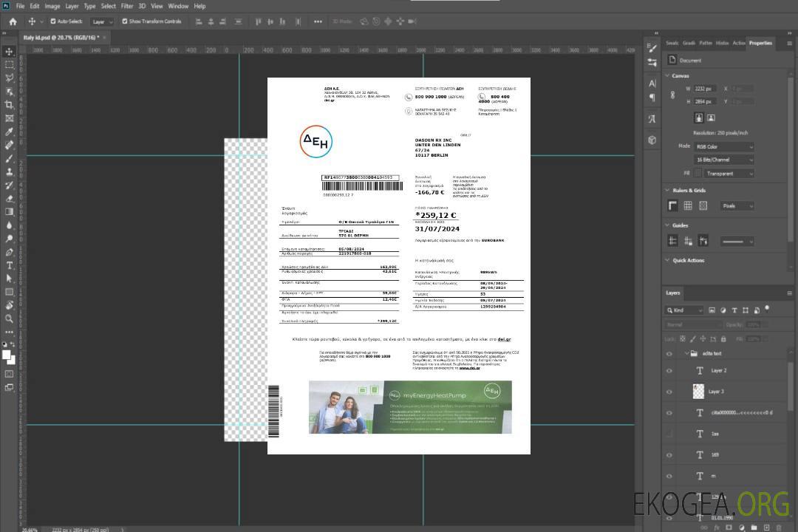This screenshot has height=532, width=798.
Task: Hide the '169' text layer
Action: (x=669, y=455)
